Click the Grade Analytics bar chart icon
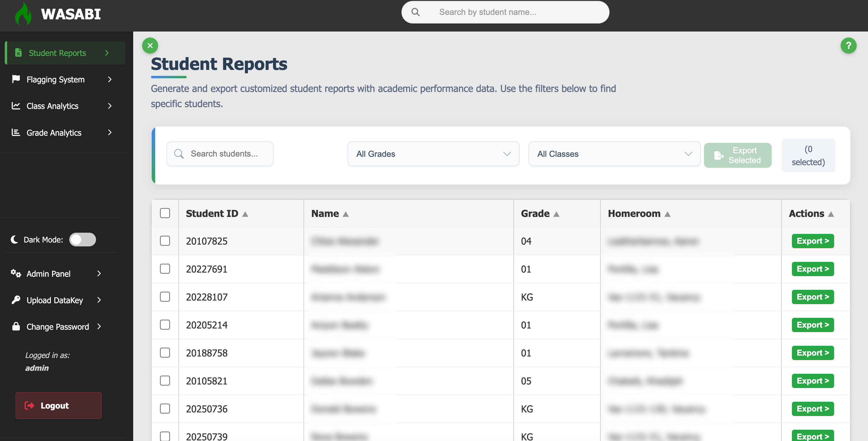Image resolution: width=868 pixels, height=441 pixels. pyautogui.click(x=16, y=132)
